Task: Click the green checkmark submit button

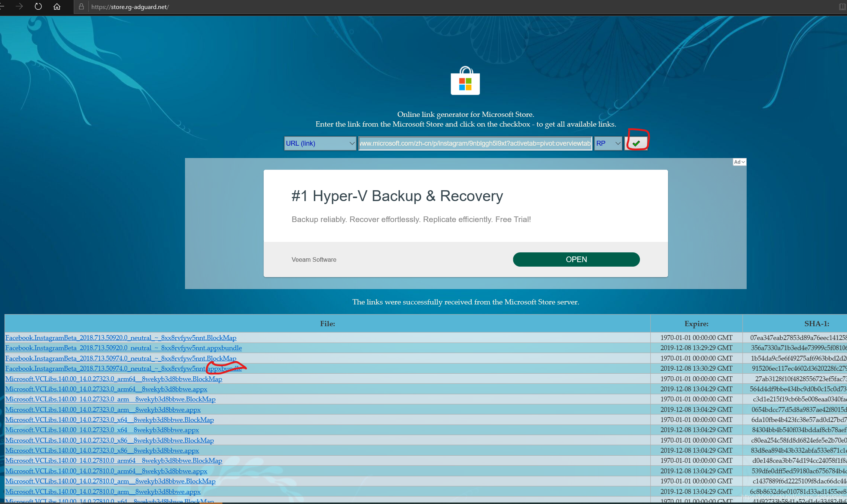Action: click(636, 143)
